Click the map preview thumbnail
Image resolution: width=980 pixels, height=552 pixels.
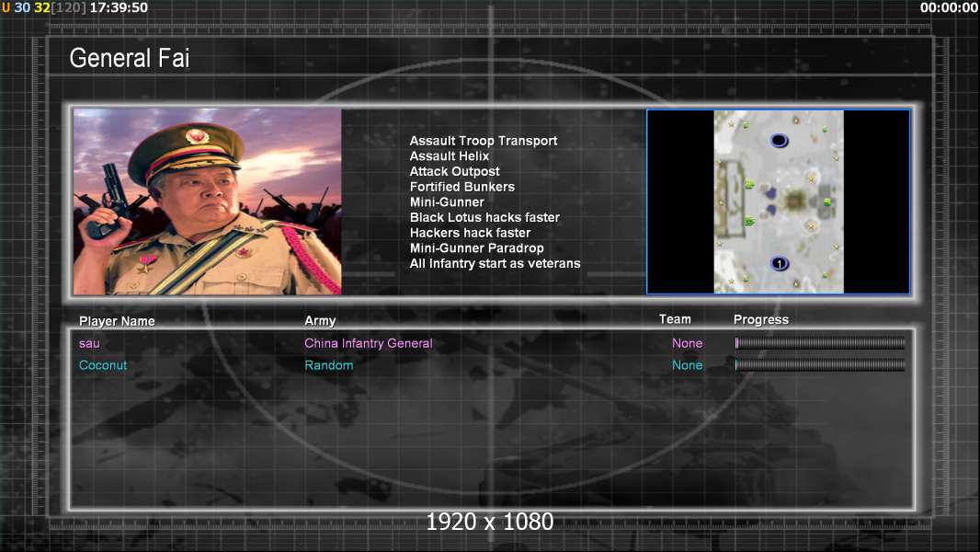point(778,201)
